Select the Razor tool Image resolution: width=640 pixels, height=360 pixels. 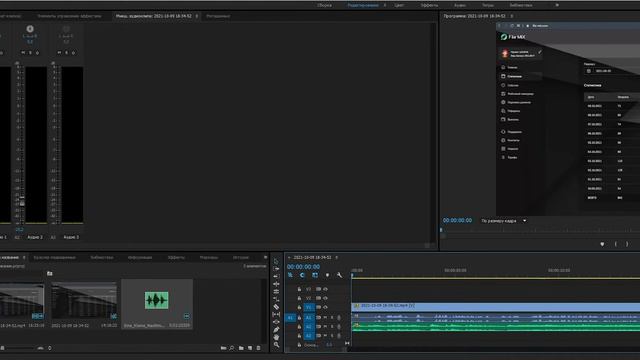(276, 307)
